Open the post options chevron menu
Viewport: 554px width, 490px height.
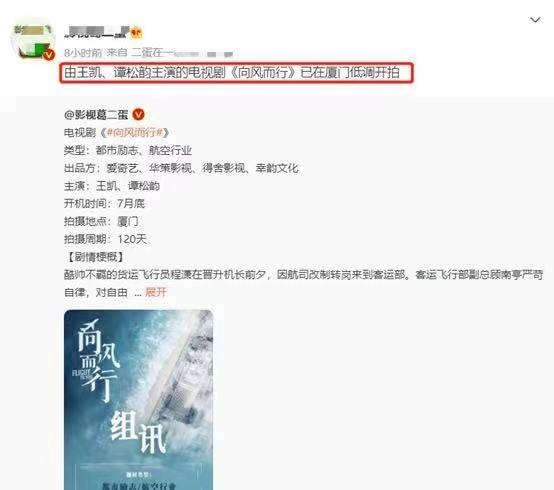[x=535, y=20]
